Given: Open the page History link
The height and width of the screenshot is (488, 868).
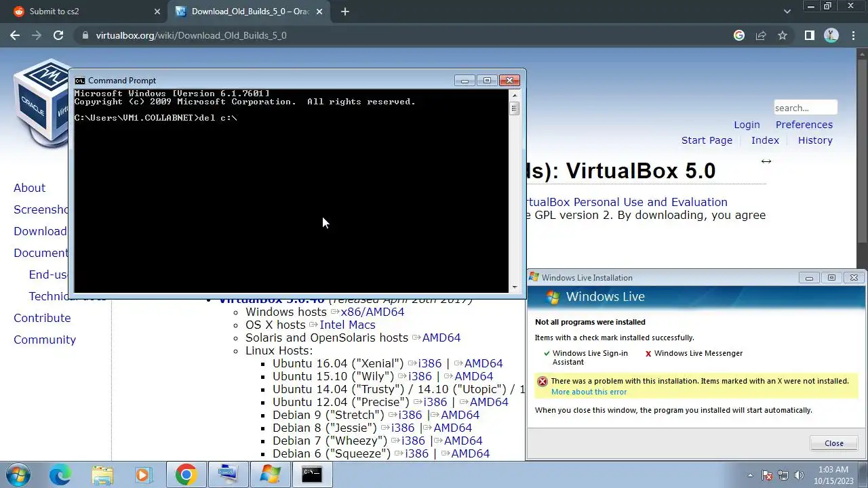Looking at the screenshot, I should point(815,140).
